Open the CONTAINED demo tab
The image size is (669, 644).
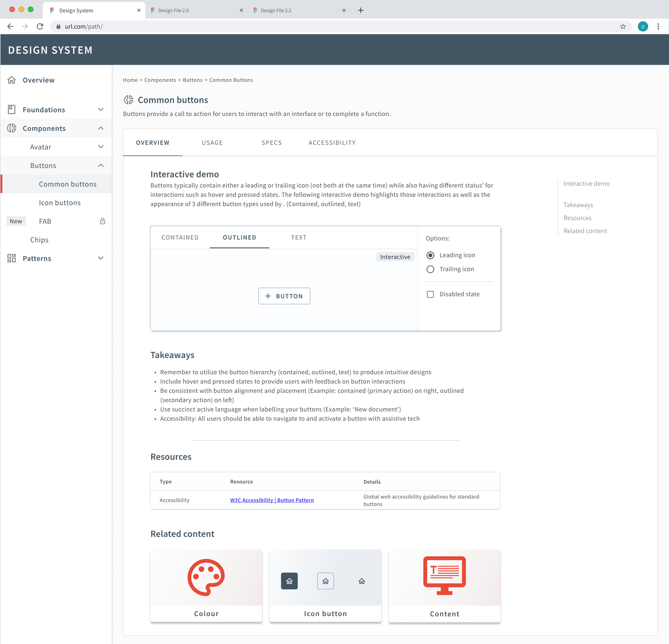[180, 237]
